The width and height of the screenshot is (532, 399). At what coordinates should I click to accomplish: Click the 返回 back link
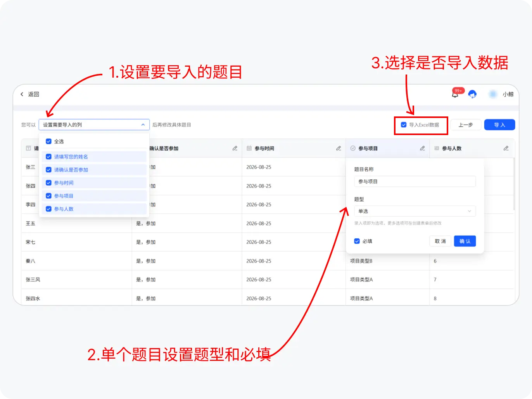[x=33, y=94]
